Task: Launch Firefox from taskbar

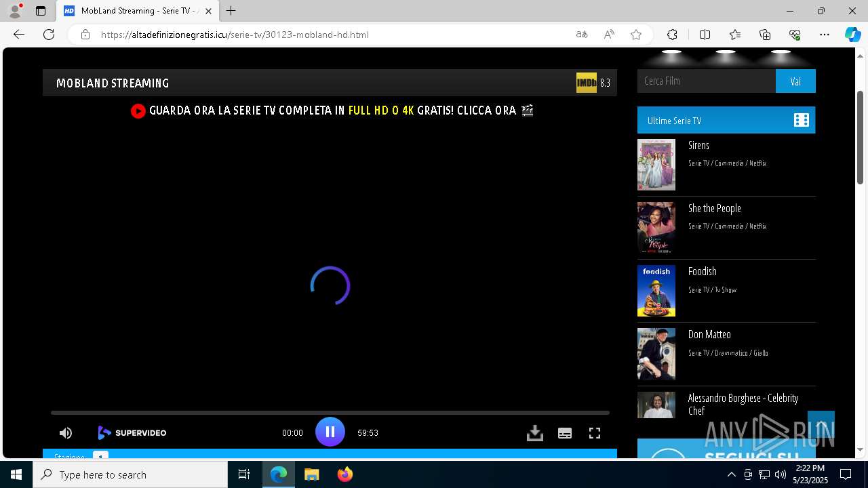Action: (345, 474)
